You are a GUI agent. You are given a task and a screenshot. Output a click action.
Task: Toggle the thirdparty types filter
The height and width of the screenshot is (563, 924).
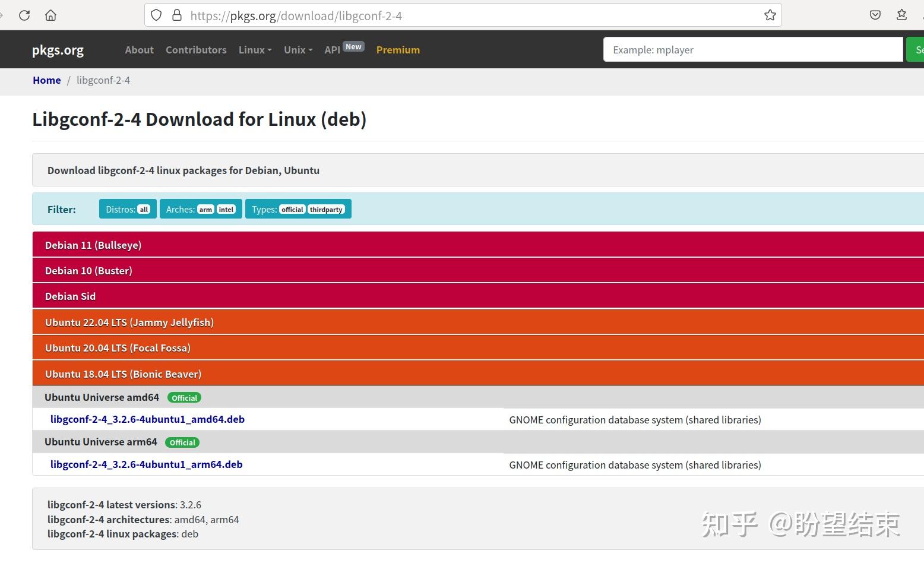pos(326,210)
